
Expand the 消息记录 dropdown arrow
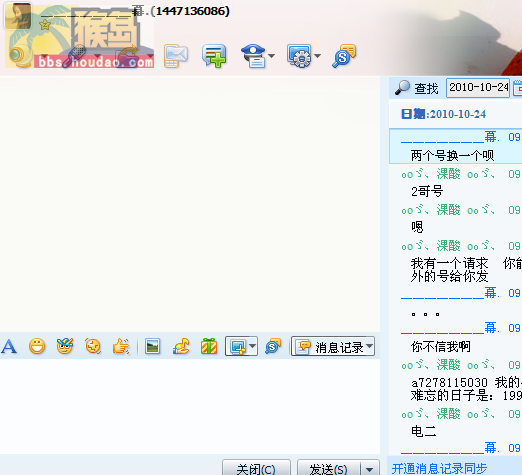(370, 346)
